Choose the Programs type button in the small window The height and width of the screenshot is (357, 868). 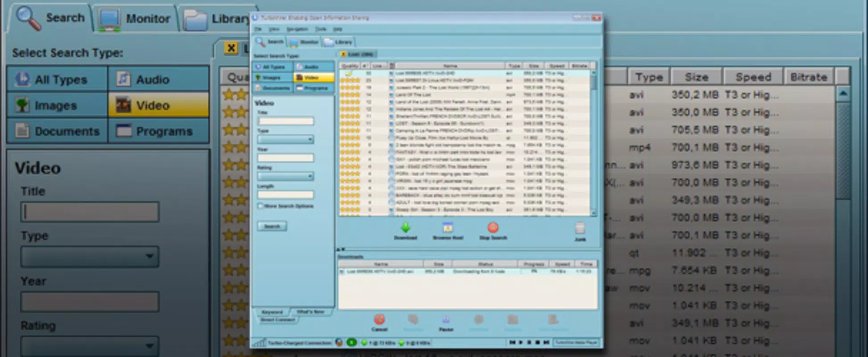(314, 88)
